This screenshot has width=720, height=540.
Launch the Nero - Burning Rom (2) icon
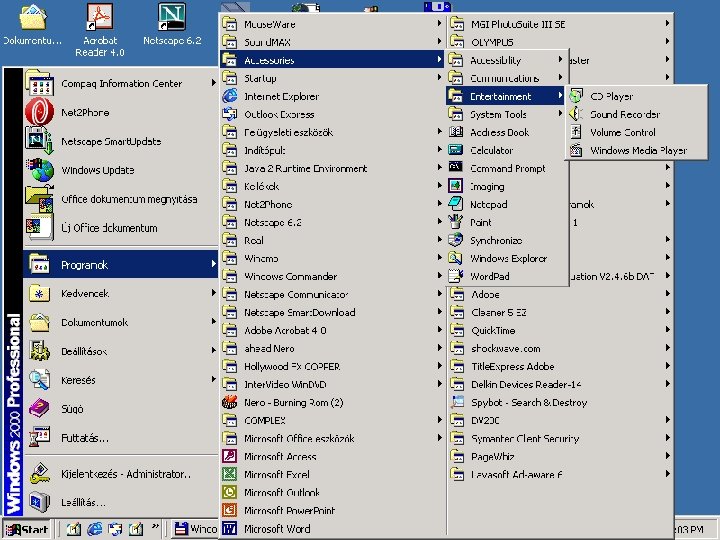(230, 402)
